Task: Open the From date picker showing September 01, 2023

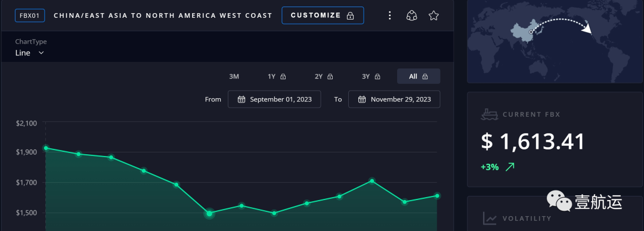Action: tap(274, 99)
